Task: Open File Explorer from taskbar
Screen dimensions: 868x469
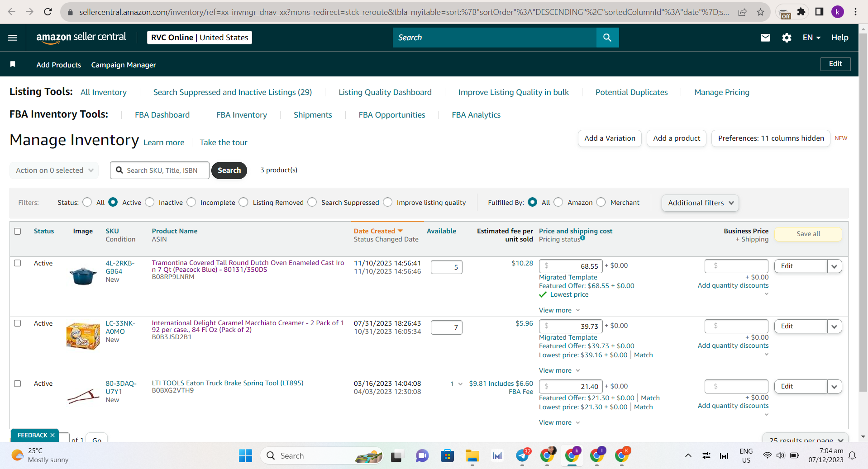Action: tap(472, 455)
